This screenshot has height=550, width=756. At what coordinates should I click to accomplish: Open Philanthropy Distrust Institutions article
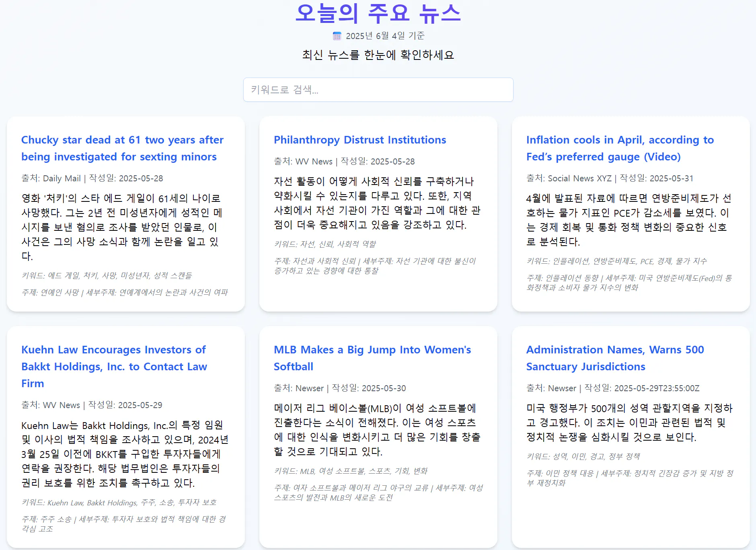click(360, 140)
